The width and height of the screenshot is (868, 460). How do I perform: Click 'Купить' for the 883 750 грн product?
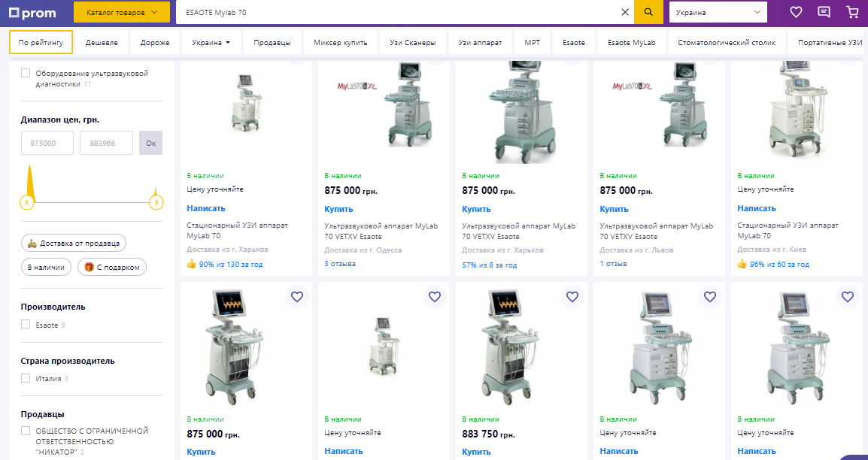[476, 452]
